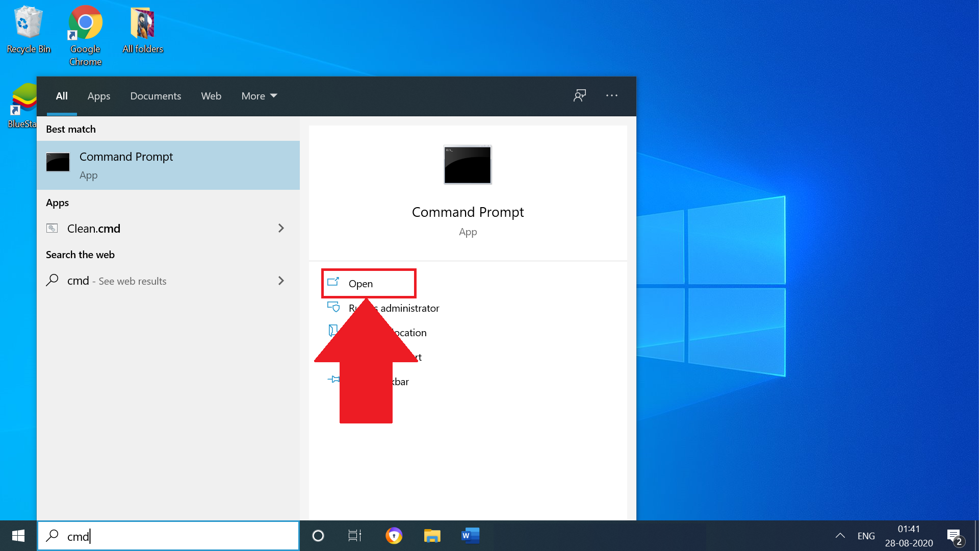Click the Command Prompt title in preview
The width and height of the screenshot is (980, 551).
coord(468,212)
